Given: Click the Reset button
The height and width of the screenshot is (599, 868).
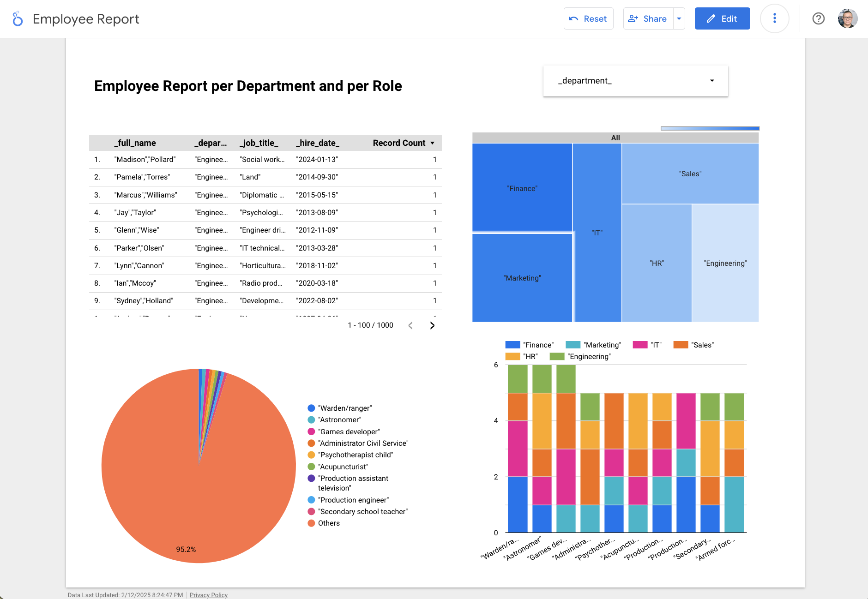Looking at the screenshot, I should point(588,18).
